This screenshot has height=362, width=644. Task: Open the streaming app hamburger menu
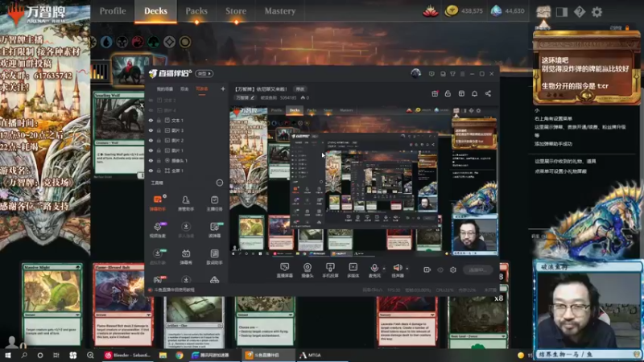(462, 74)
